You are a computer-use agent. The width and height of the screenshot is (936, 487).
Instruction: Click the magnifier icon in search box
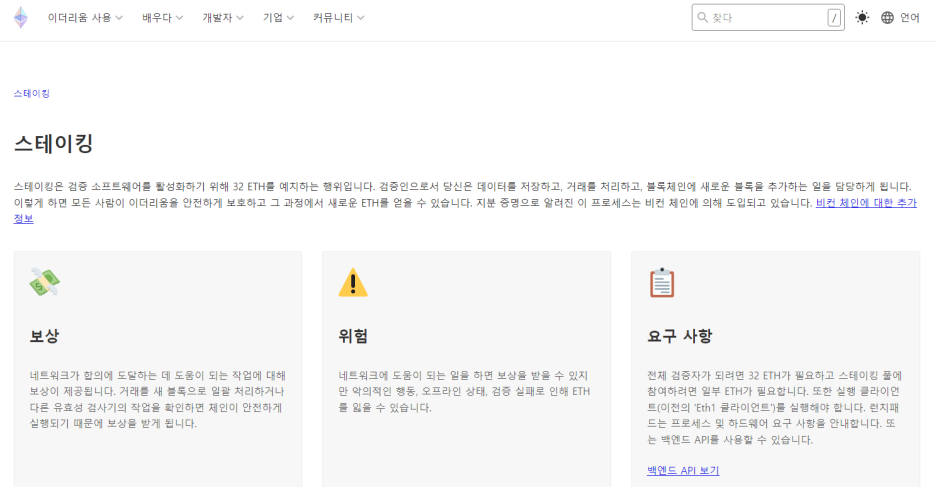point(703,17)
